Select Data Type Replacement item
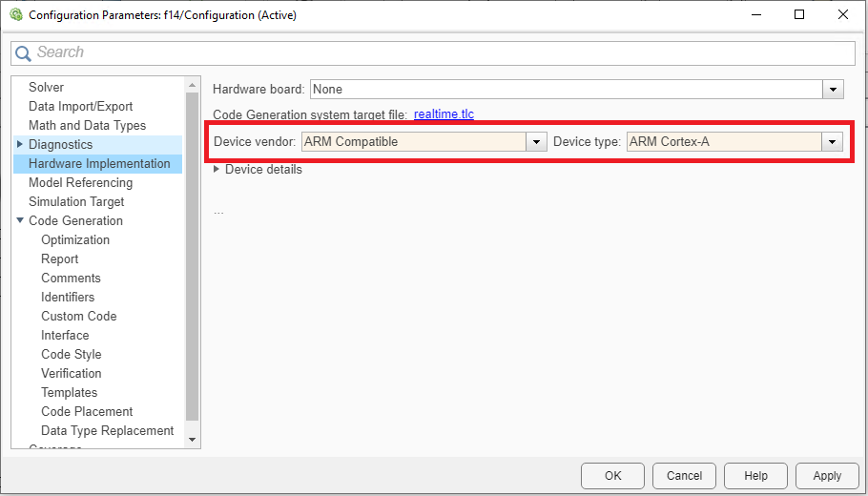 107,430
